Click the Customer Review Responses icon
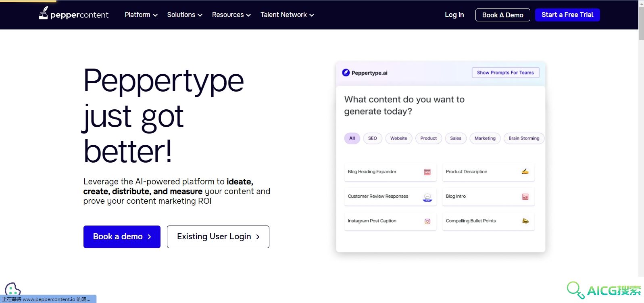Image resolution: width=644 pixels, height=303 pixels. point(427,197)
